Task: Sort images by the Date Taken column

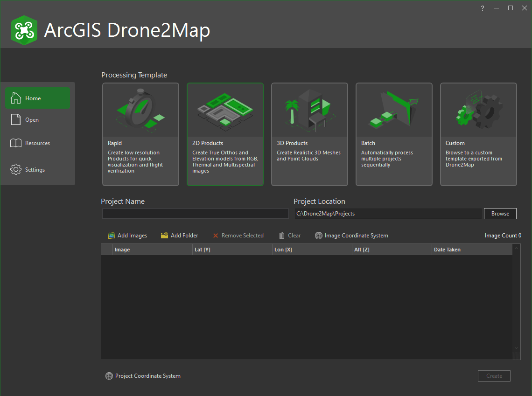Action: click(447, 249)
